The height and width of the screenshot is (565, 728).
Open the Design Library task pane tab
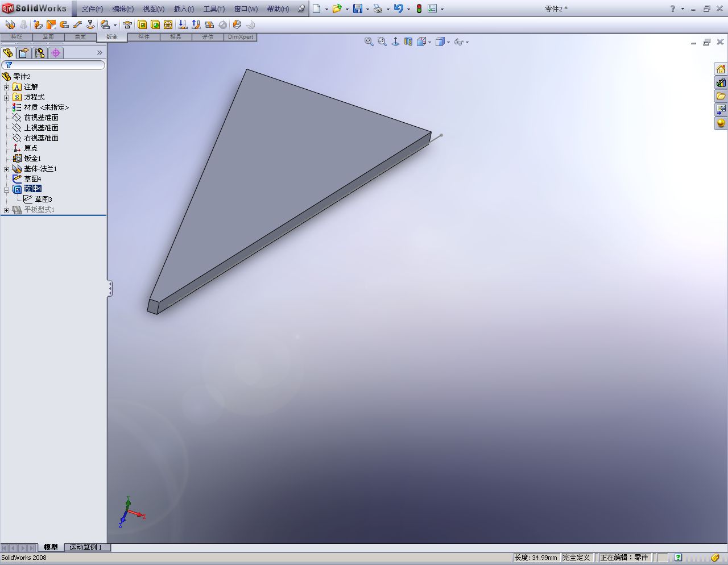pos(721,82)
